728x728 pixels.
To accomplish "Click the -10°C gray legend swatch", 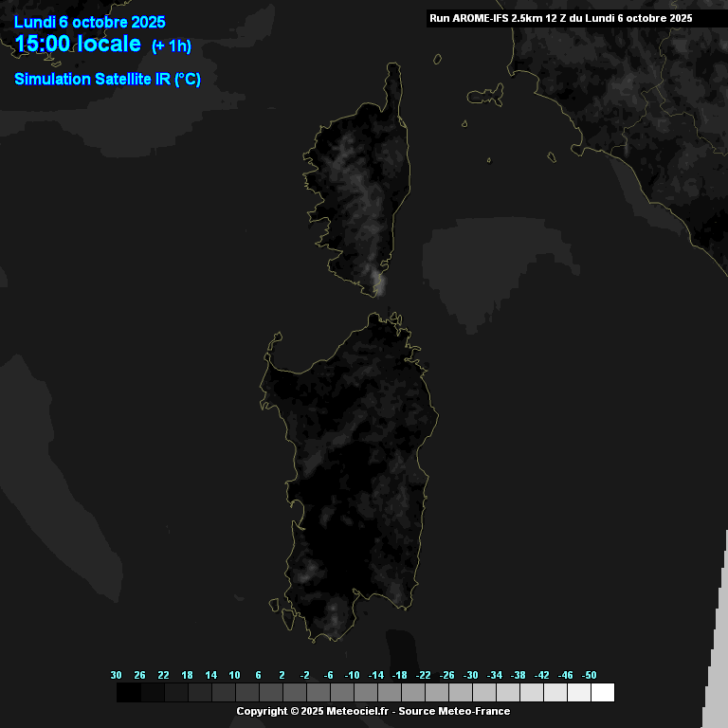I will 365,693.
